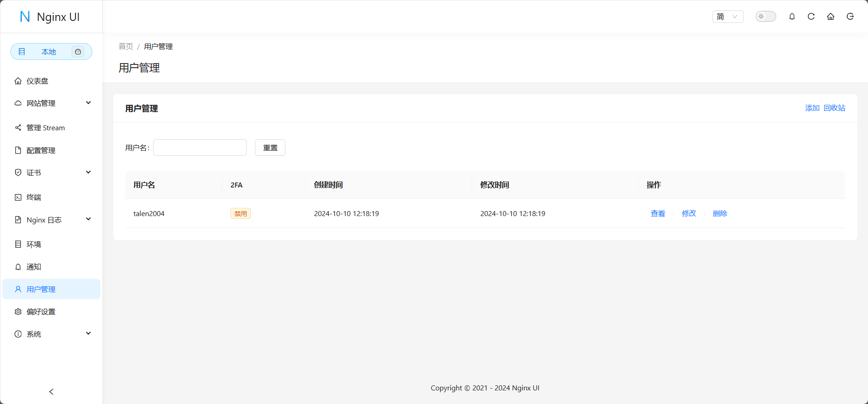This screenshot has height=404, width=868.
Task: Open the language selector dropdown 简
Action: coord(728,17)
